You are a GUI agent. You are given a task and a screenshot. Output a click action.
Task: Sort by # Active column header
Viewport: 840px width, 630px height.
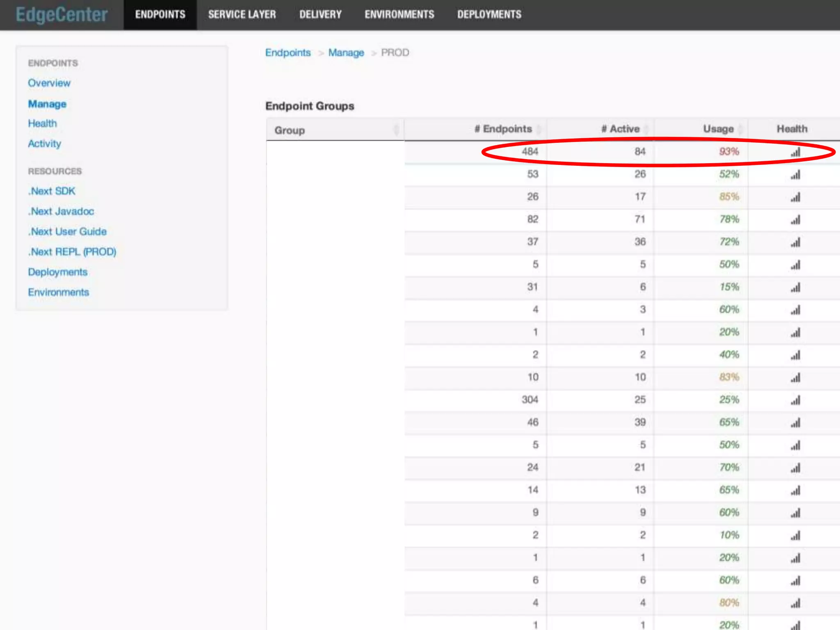620,129
